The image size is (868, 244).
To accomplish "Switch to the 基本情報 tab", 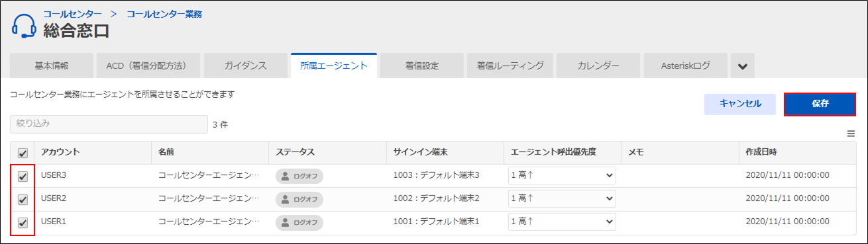I will pos(52,66).
